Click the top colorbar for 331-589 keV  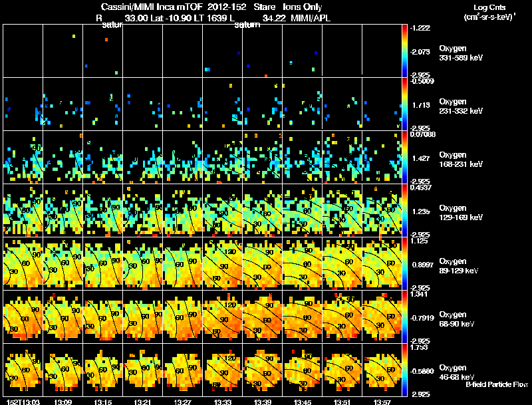coord(404,51)
